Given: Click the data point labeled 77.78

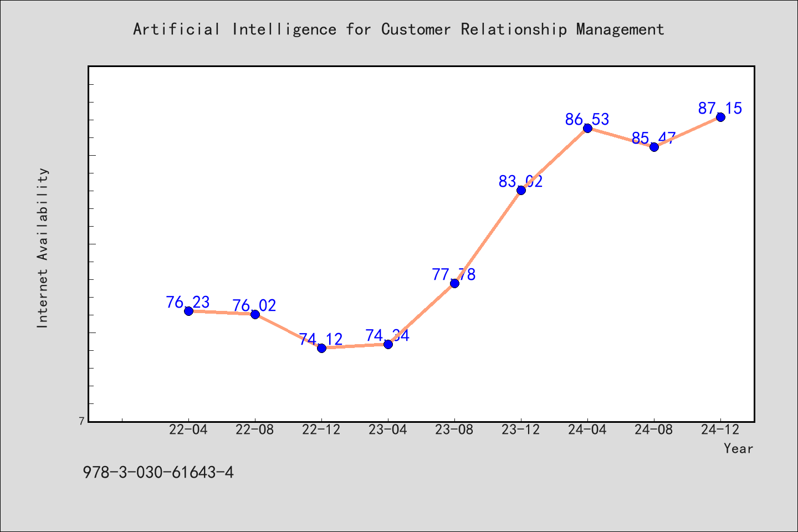Looking at the screenshot, I should pos(454,283).
